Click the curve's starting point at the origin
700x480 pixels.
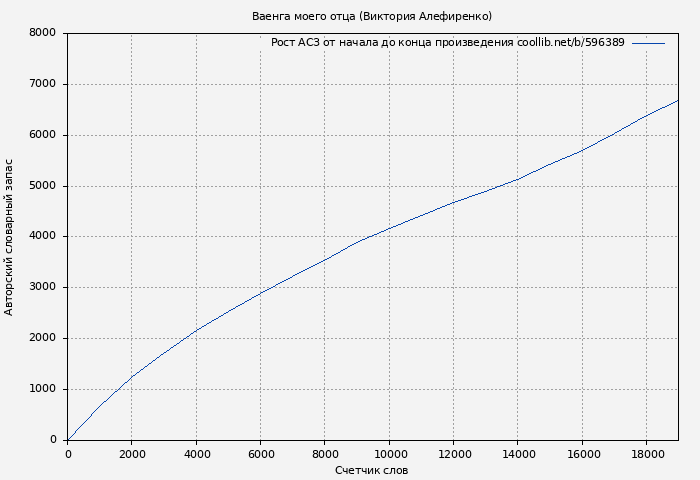68,439
